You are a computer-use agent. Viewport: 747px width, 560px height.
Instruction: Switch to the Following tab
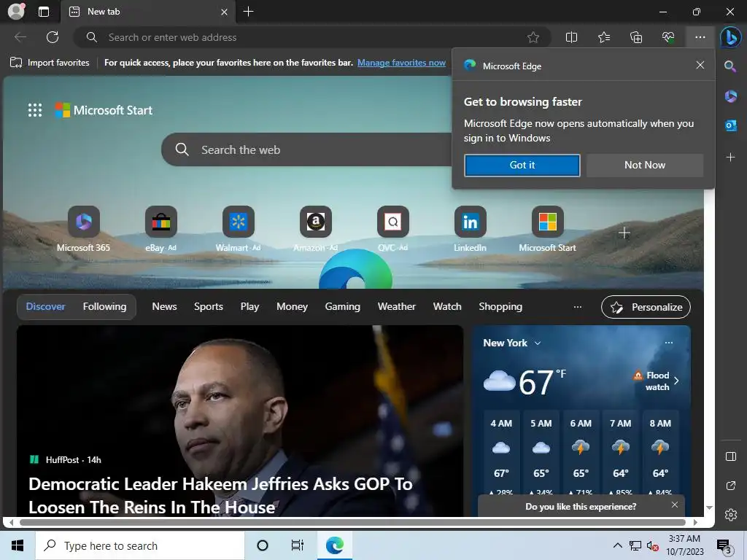pos(104,307)
